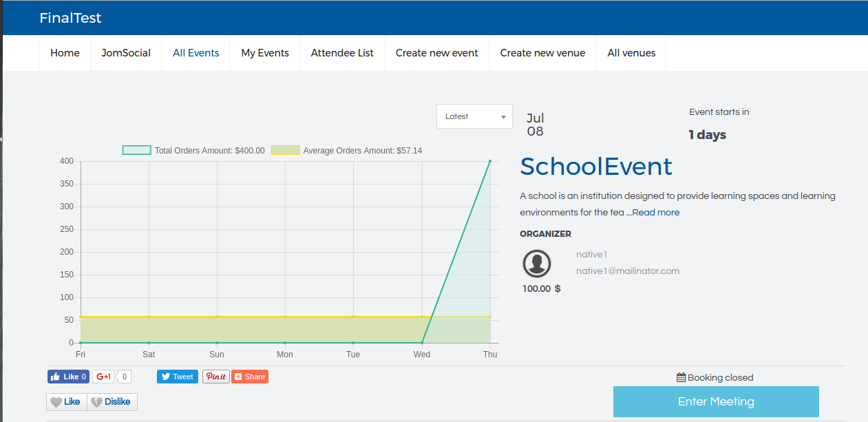This screenshot has width=868, height=422.
Task: Click the FinalTest site title
Action: (70, 18)
